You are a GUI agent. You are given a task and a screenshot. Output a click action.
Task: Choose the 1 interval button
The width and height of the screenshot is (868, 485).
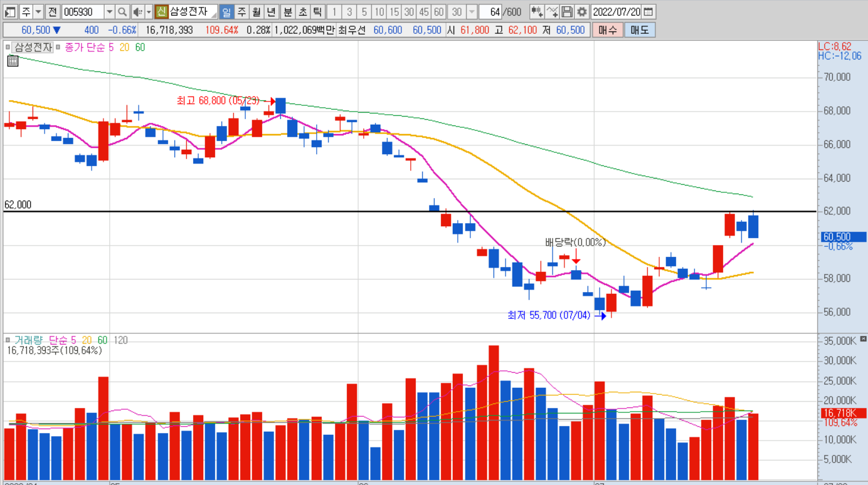tap(334, 12)
